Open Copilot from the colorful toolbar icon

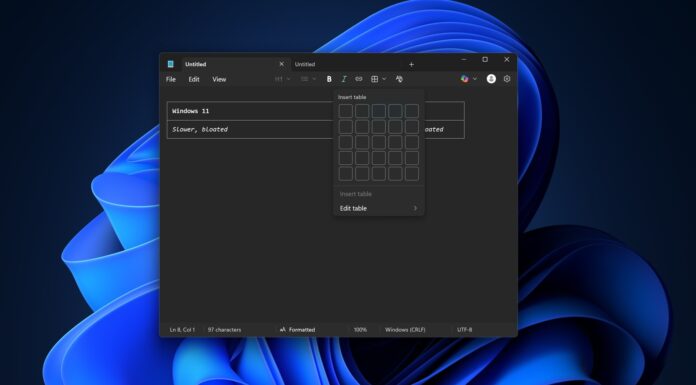coord(464,79)
